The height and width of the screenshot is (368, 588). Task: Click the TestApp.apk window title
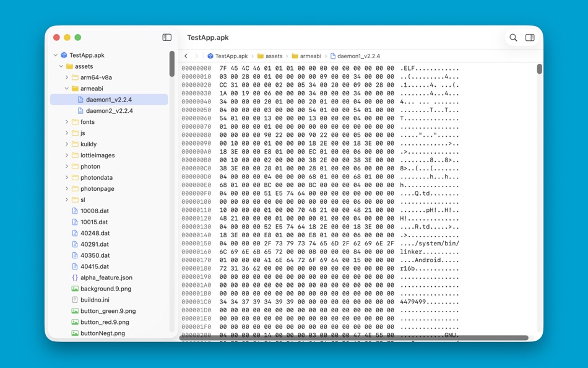(208, 37)
